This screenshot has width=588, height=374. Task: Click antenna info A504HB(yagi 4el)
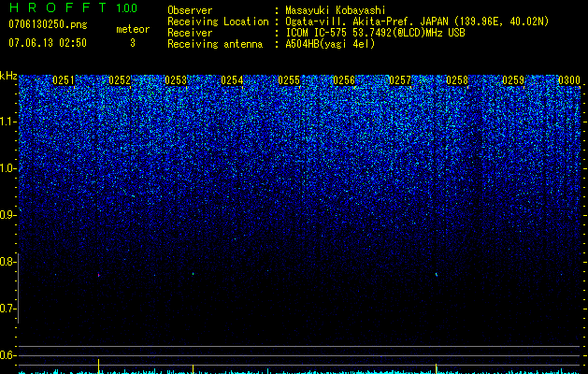click(330, 44)
